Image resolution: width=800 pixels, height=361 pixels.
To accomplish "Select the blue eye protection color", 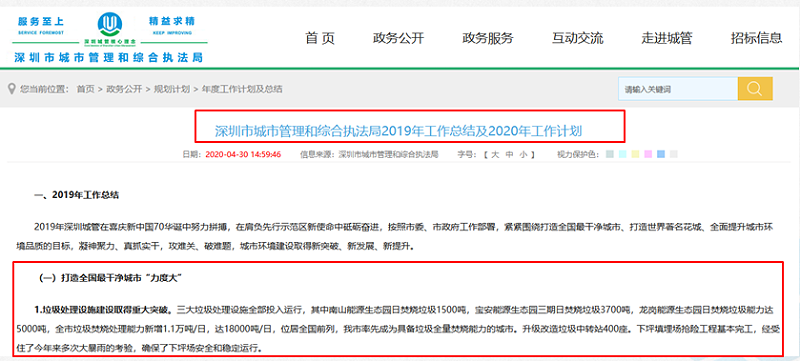I will click(x=661, y=154).
